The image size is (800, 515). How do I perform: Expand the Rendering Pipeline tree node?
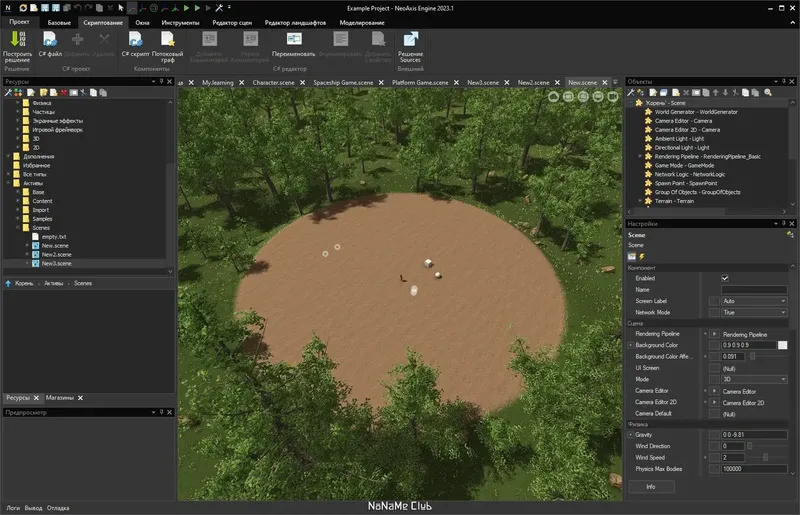[640, 156]
